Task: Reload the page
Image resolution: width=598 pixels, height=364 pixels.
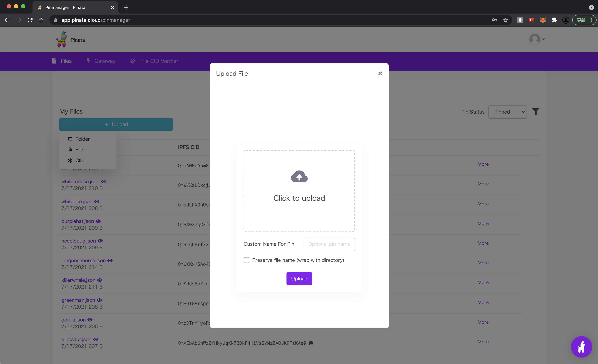Action: [x=30, y=20]
